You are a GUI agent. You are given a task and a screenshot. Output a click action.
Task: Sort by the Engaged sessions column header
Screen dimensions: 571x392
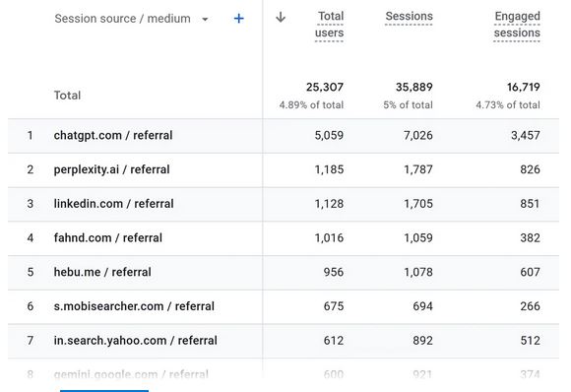point(517,25)
